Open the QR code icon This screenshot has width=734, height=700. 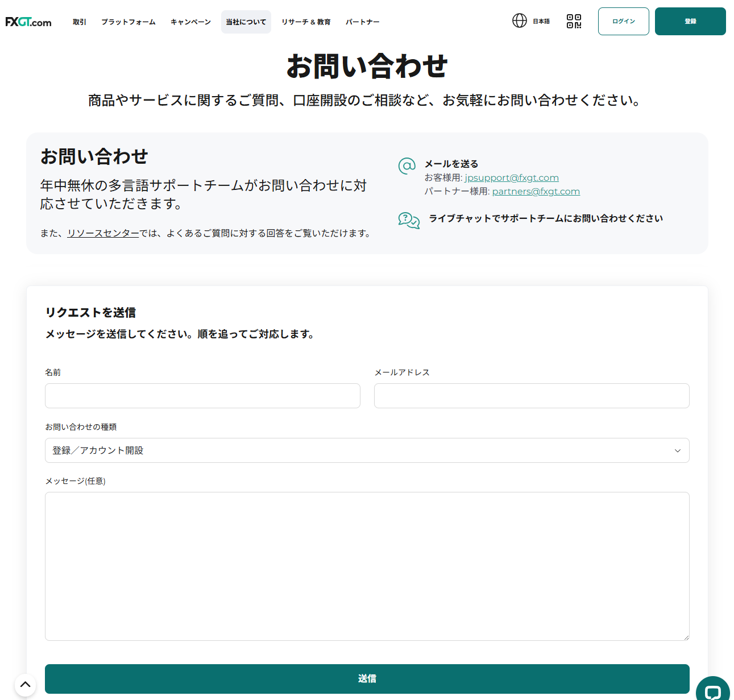pos(574,22)
